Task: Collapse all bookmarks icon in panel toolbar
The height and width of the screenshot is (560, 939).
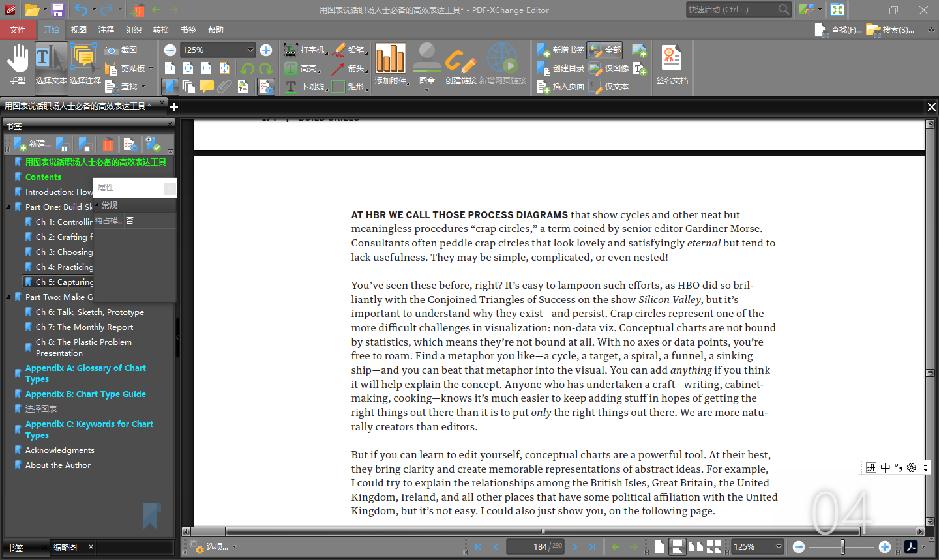Action: pyautogui.click(x=85, y=144)
